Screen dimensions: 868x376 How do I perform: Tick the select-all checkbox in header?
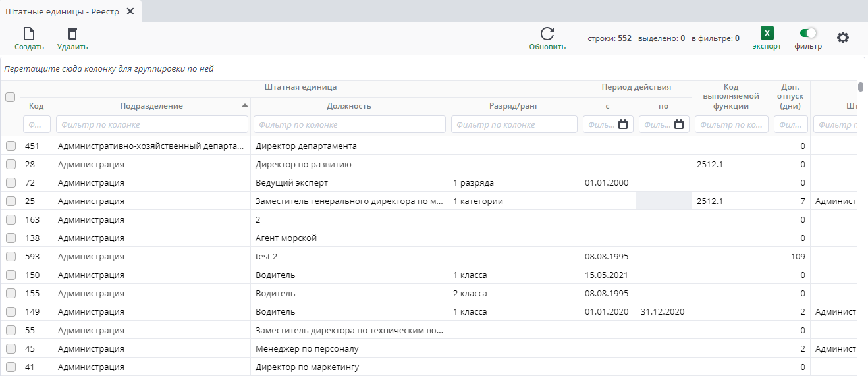point(11,97)
